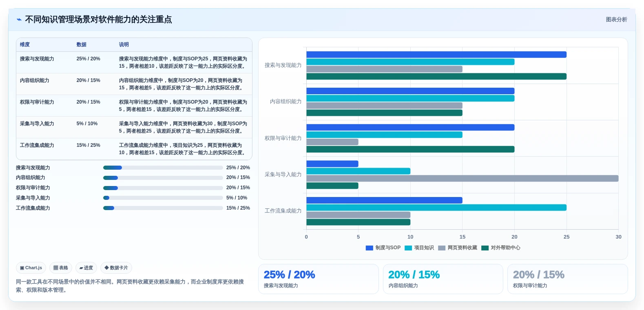This screenshot has height=310, width=644.
Task: Click the 搜索与发现能力 chart axis label
Action: pos(283,65)
